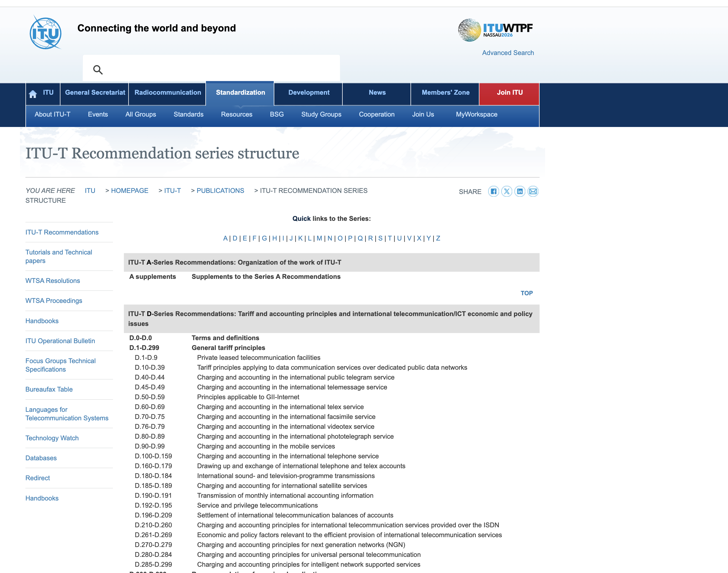728x573 pixels.
Task: Click 'Service and privilege telecommunications' row
Action: coord(257,506)
